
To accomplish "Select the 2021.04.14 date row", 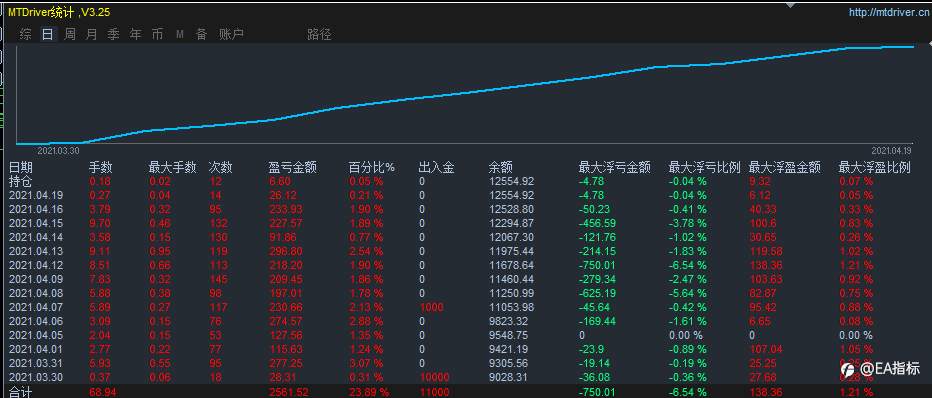I will [x=36, y=237].
